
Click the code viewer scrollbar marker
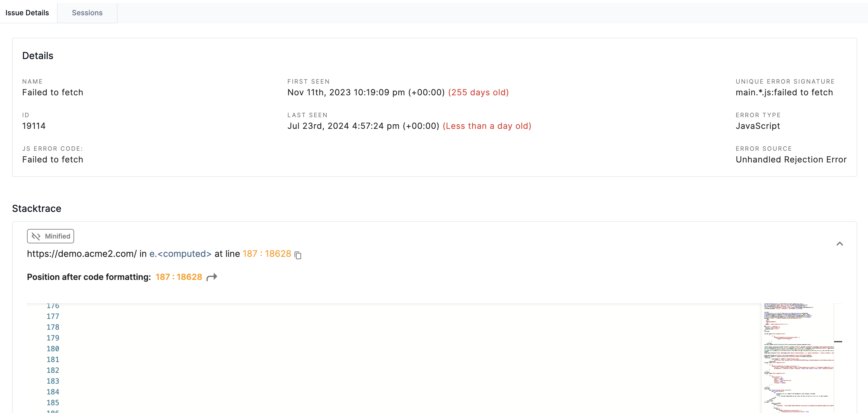click(838, 342)
